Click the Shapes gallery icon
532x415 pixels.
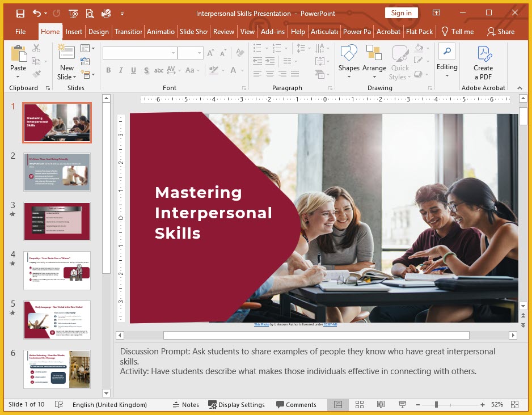349,53
